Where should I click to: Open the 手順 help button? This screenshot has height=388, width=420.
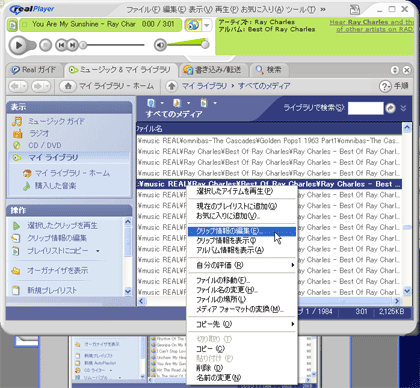tap(394, 86)
